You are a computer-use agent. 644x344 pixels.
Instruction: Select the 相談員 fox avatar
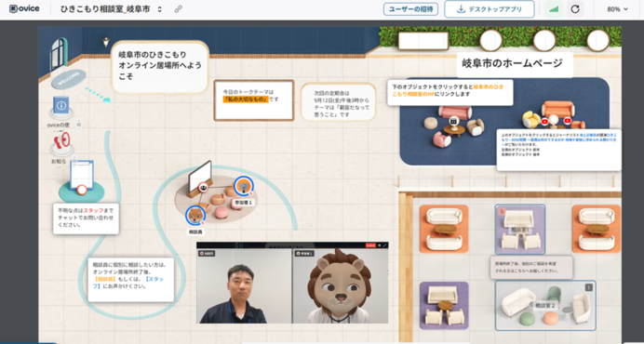pyautogui.click(x=195, y=216)
